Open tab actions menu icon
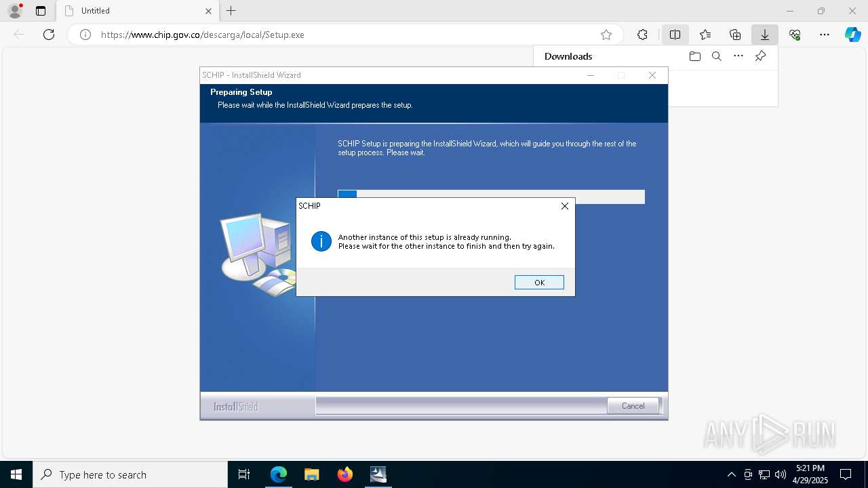This screenshot has width=868, height=488. point(41,11)
